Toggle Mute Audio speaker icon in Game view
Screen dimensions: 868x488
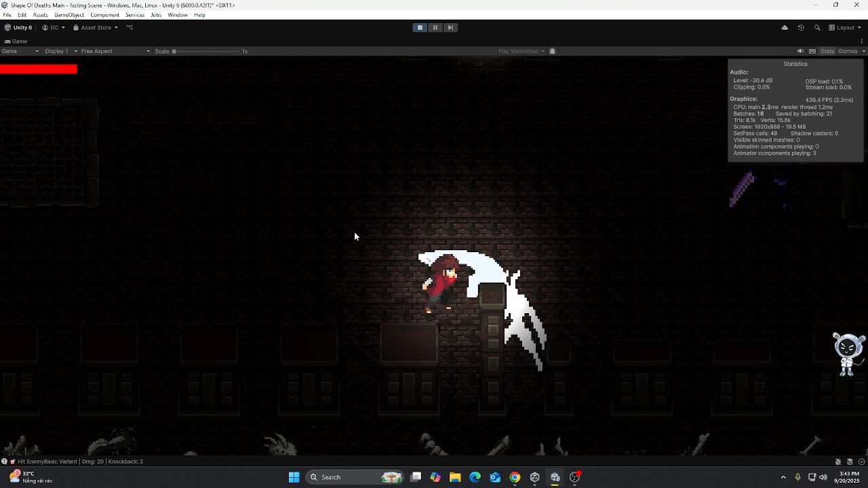pyautogui.click(x=800, y=52)
